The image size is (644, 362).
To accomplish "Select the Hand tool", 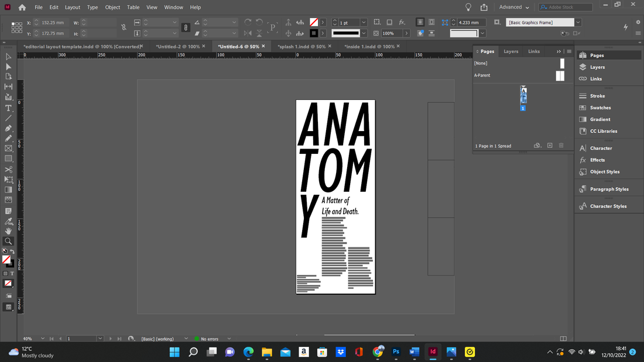I will click(x=8, y=231).
